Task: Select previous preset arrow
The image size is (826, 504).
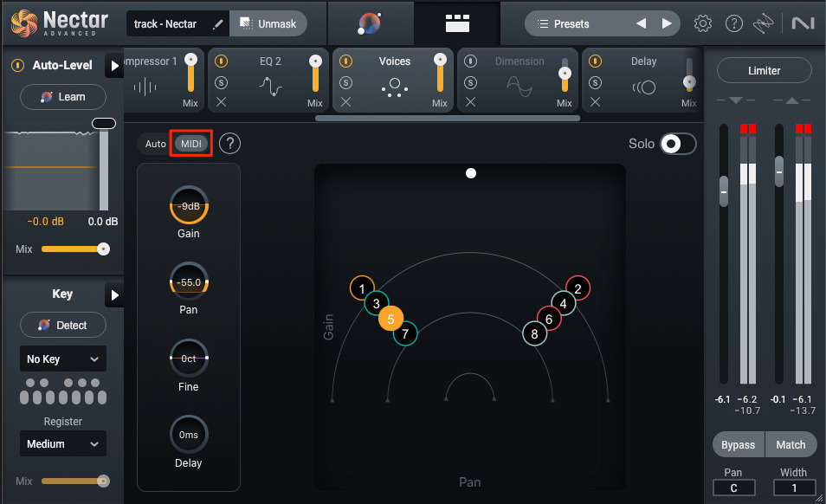Action: coord(641,23)
